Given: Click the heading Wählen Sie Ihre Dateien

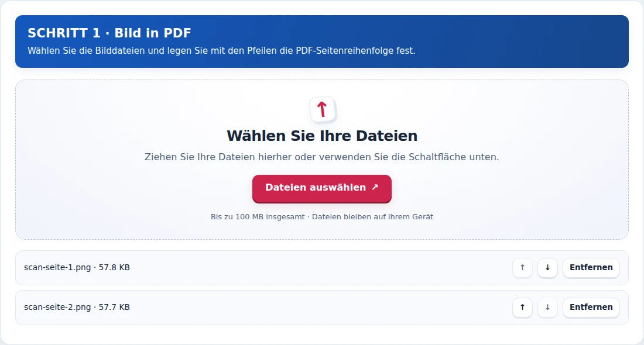Looking at the screenshot, I should coord(322,136).
